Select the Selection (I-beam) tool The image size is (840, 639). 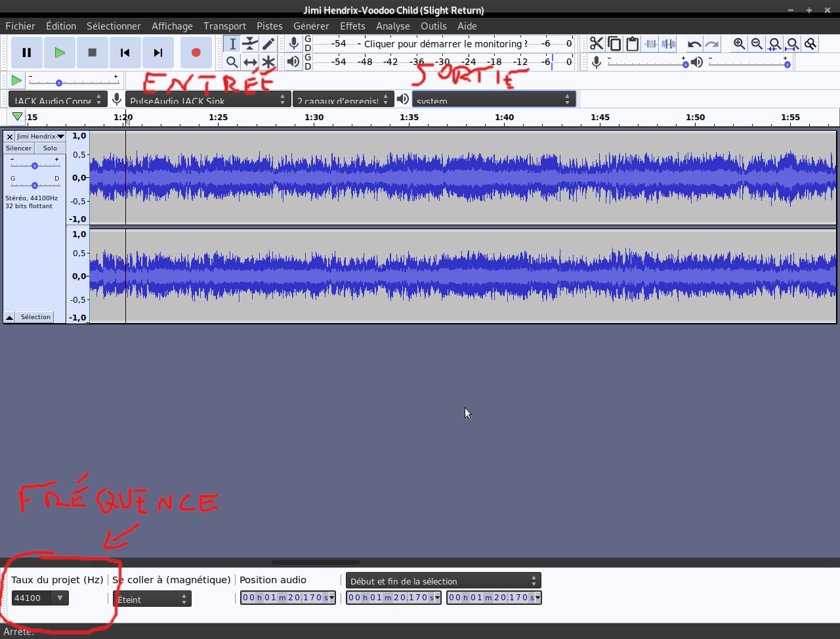232,44
